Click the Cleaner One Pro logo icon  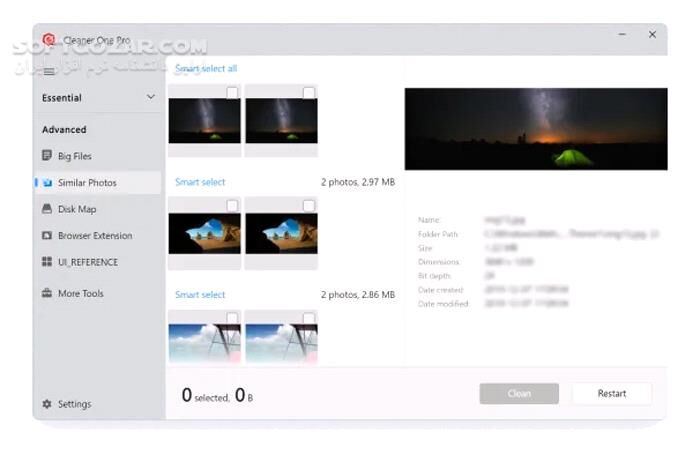pyautogui.click(x=48, y=40)
